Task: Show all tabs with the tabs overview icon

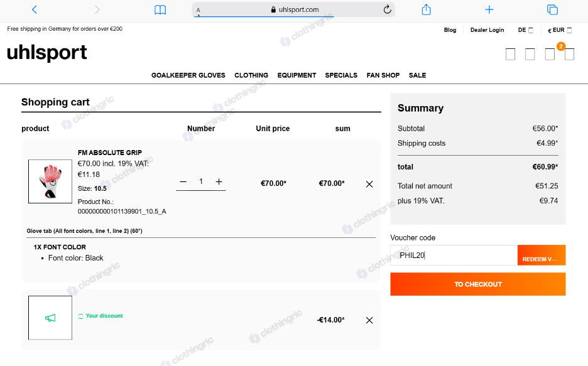Action: 552,9
